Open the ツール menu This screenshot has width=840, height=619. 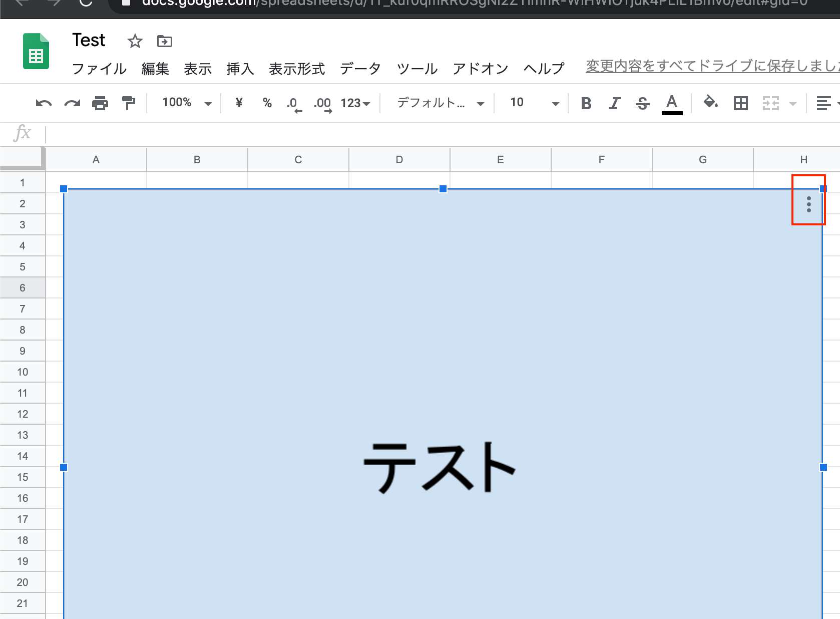point(417,69)
